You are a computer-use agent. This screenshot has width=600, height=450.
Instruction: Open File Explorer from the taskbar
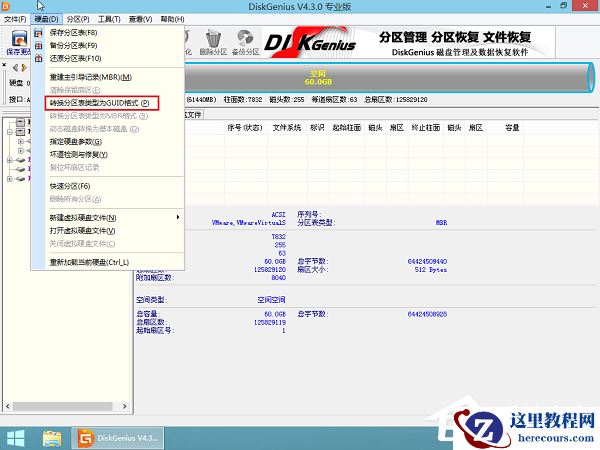(52, 438)
